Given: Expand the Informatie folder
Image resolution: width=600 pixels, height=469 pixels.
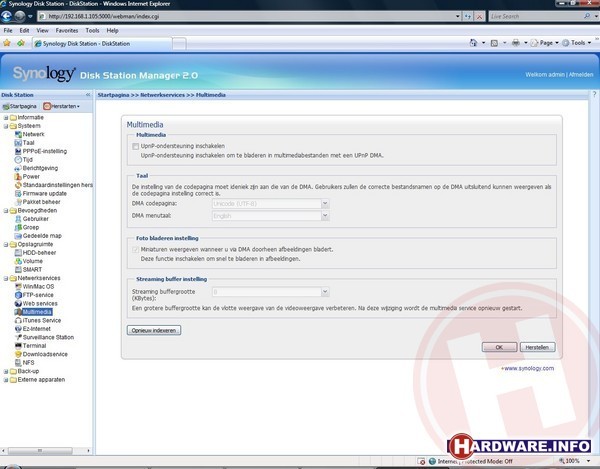Looking at the screenshot, I should point(6,117).
